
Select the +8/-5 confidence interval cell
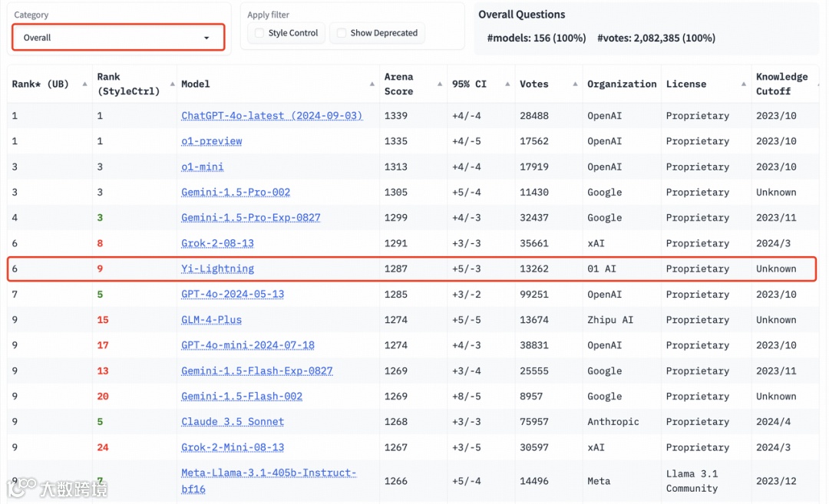(x=467, y=397)
